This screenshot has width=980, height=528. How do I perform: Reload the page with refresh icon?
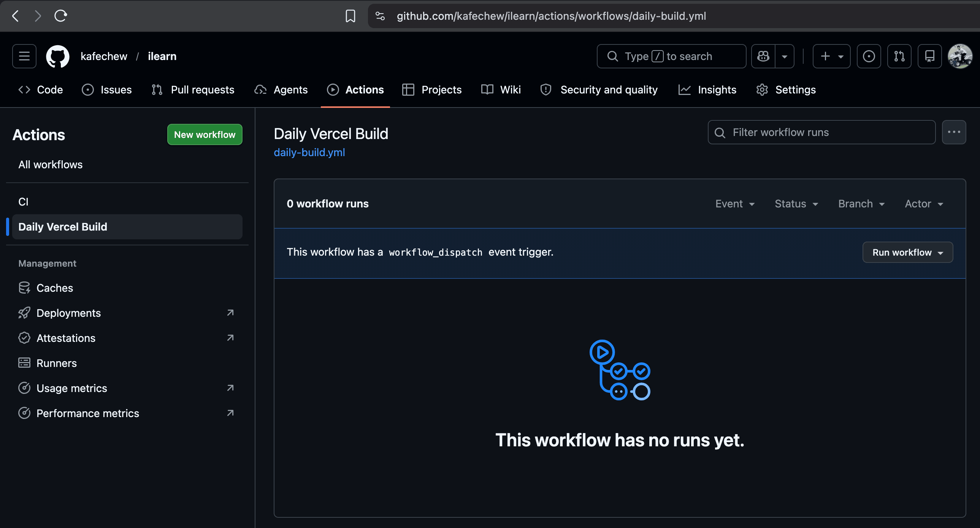coord(61,16)
